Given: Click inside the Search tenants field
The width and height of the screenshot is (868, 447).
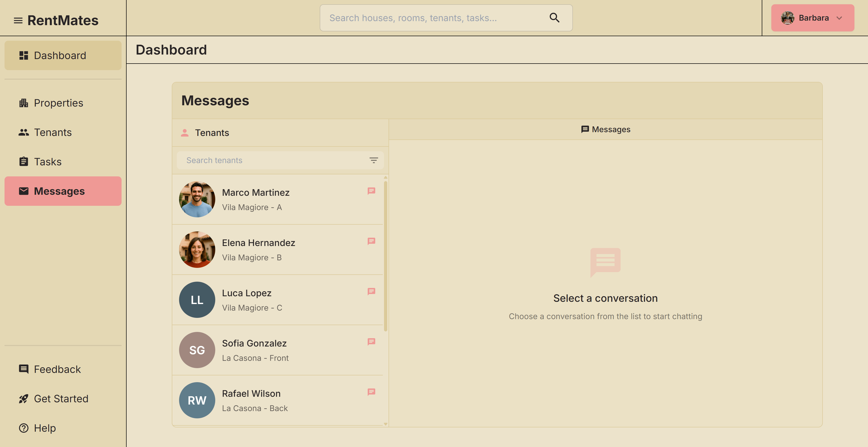Looking at the screenshot, I should (269, 161).
